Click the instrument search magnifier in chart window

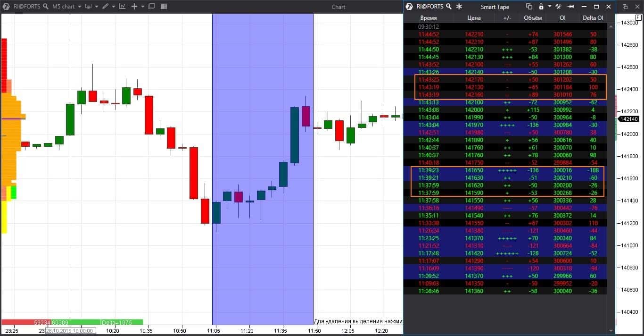[x=45, y=7]
